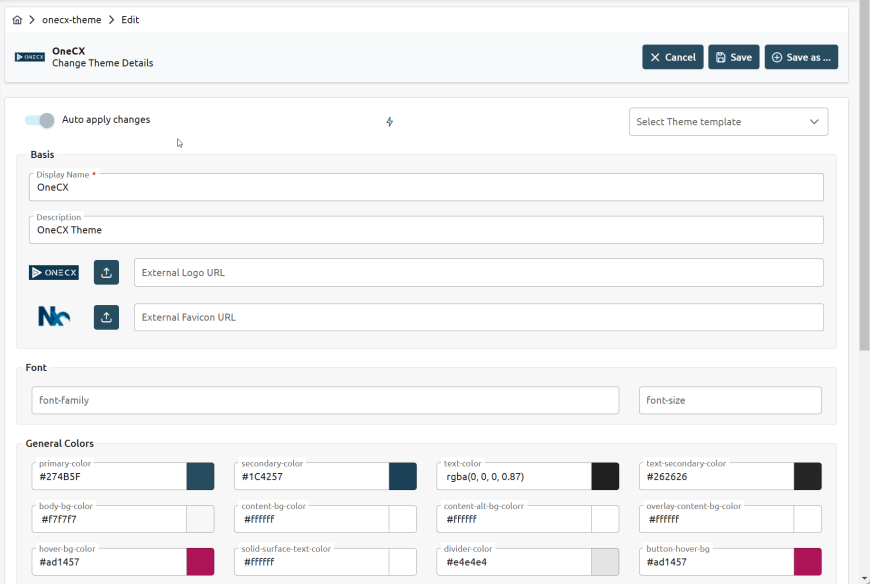870x584 pixels.
Task: Navigate to onecx-theme via the breadcrumb
Action: point(71,18)
